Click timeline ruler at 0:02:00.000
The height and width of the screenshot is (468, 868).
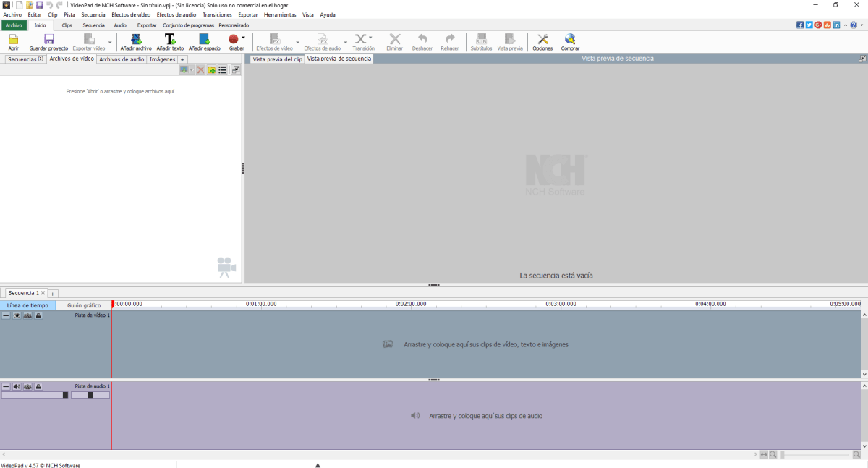pyautogui.click(x=412, y=304)
